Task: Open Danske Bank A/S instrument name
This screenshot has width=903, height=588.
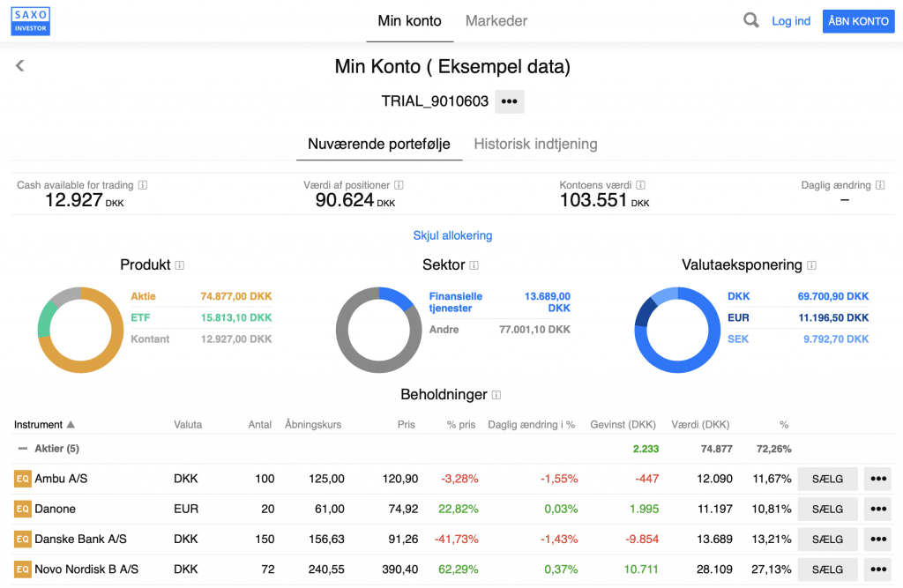Action: point(80,539)
